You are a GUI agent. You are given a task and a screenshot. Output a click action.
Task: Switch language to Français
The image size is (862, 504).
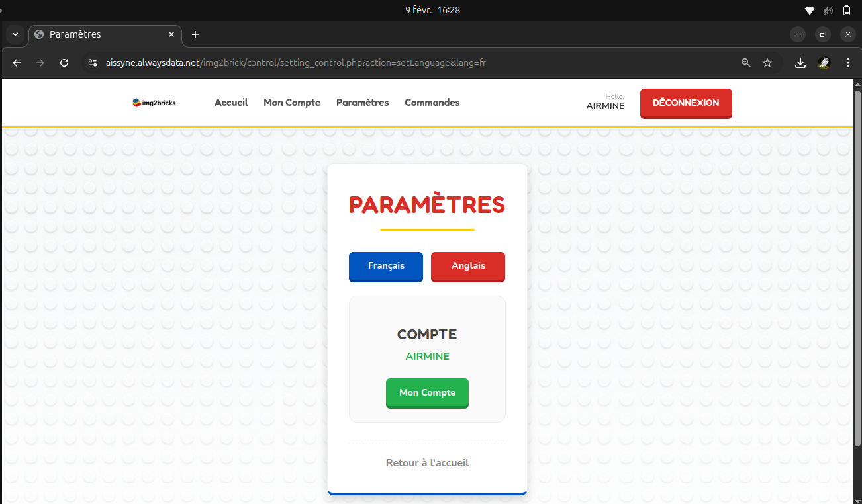[386, 266]
